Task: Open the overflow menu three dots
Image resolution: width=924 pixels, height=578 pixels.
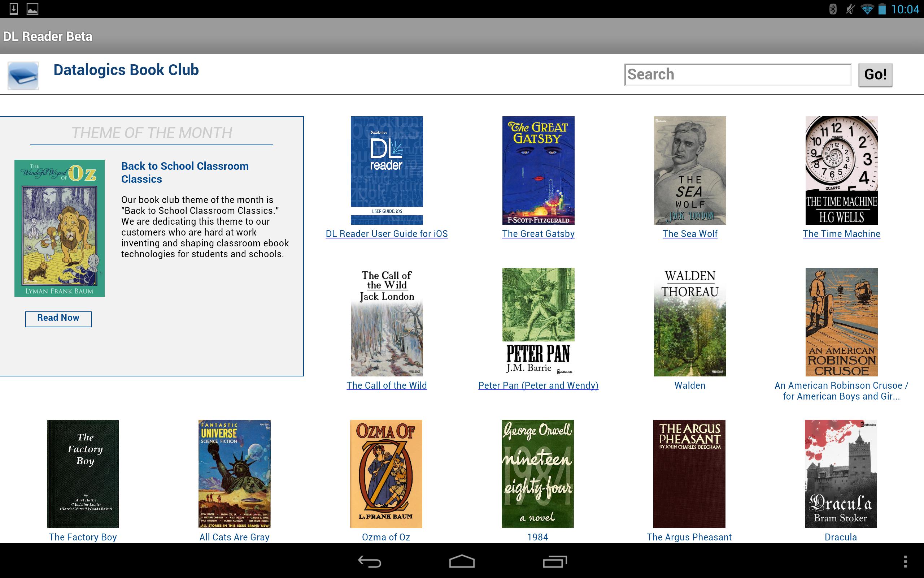Action: [x=905, y=561]
